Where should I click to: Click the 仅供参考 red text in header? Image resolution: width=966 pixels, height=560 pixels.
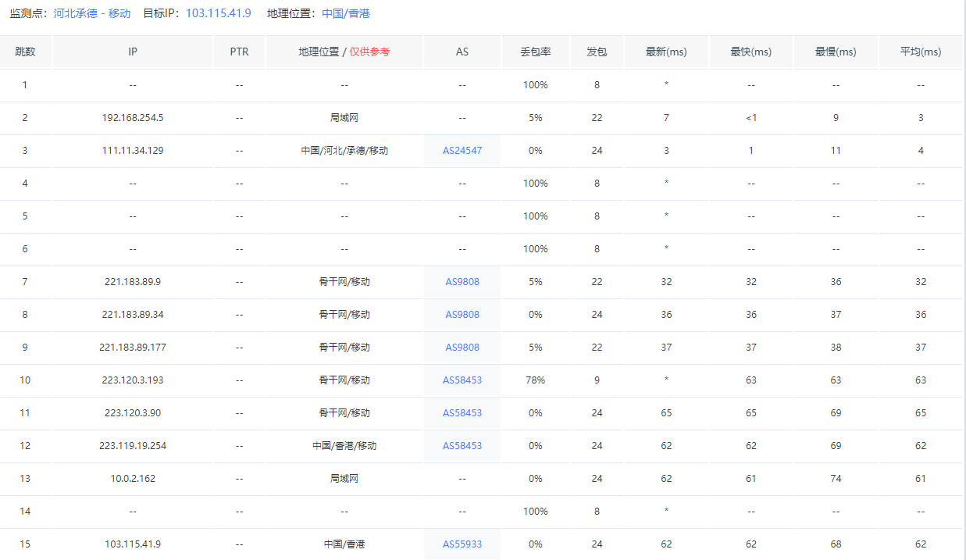coord(369,52)
